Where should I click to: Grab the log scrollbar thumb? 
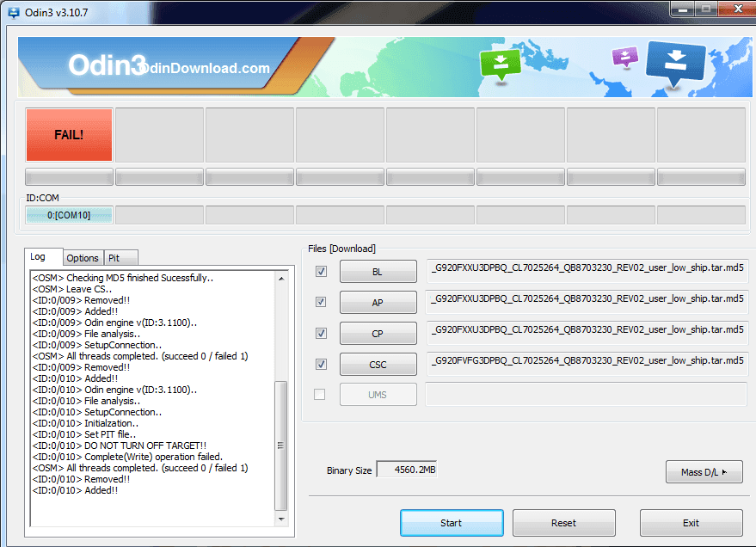(281, 446)
